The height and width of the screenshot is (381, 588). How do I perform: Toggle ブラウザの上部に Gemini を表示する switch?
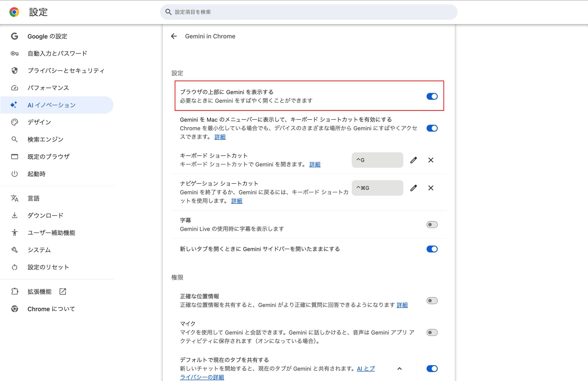[x=432, y=97]
